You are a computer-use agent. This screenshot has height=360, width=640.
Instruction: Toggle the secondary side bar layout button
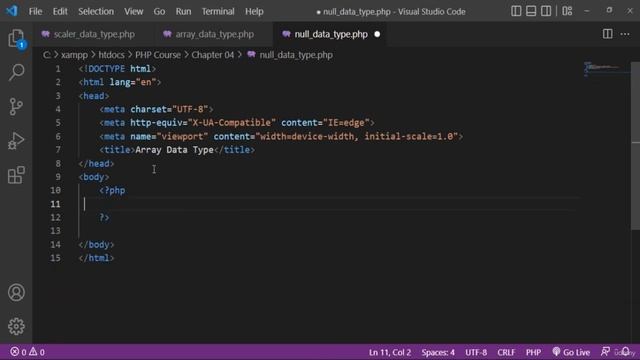[x=546, y=11]
